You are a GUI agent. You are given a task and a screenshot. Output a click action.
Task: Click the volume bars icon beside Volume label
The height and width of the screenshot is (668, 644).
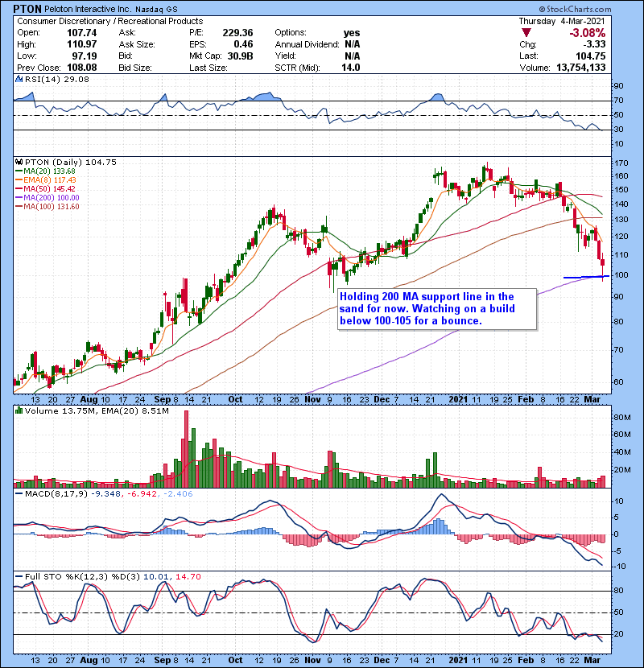[19, 410]
